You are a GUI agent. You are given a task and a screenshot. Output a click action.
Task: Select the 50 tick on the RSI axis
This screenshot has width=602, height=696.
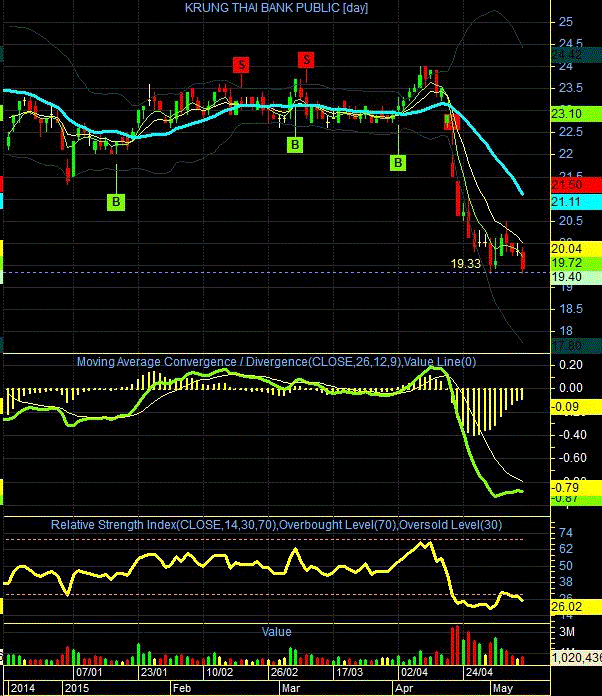(566, 566)
